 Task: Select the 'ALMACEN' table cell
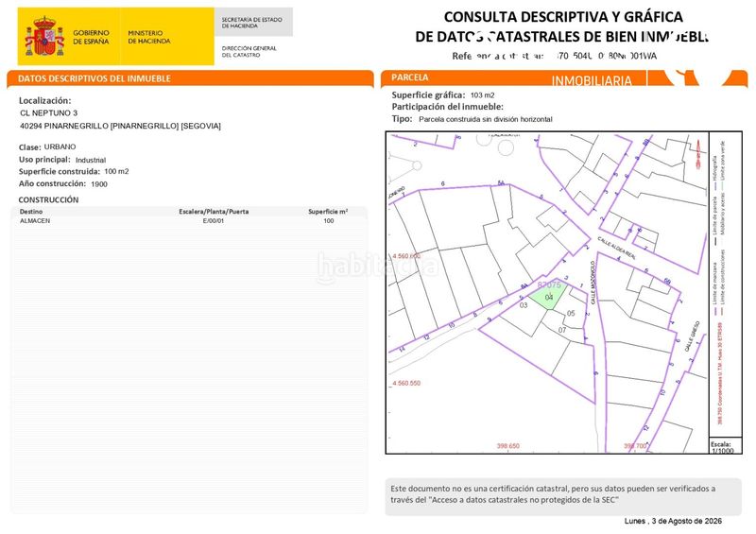pyautogui.click(x=35, y=220)
